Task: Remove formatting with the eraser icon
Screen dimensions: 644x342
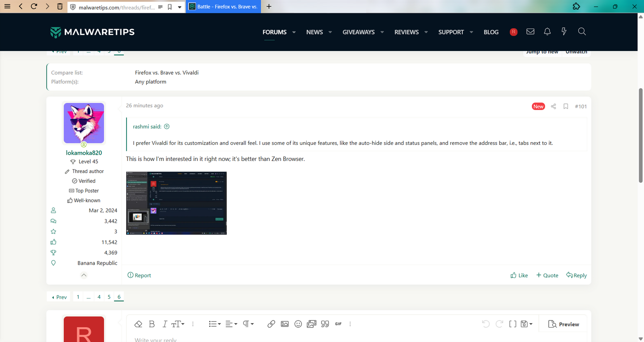Action: pos(138,324)
